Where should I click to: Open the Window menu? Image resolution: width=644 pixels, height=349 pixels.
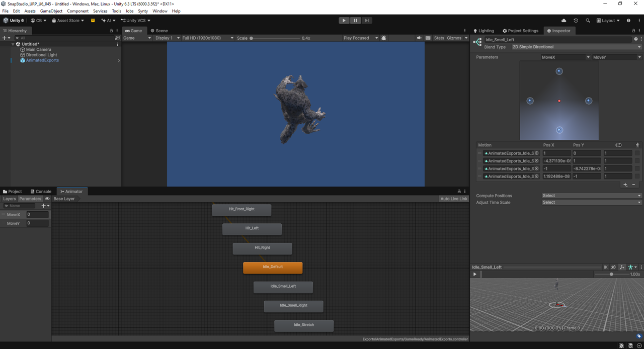[x=160, y=11]
